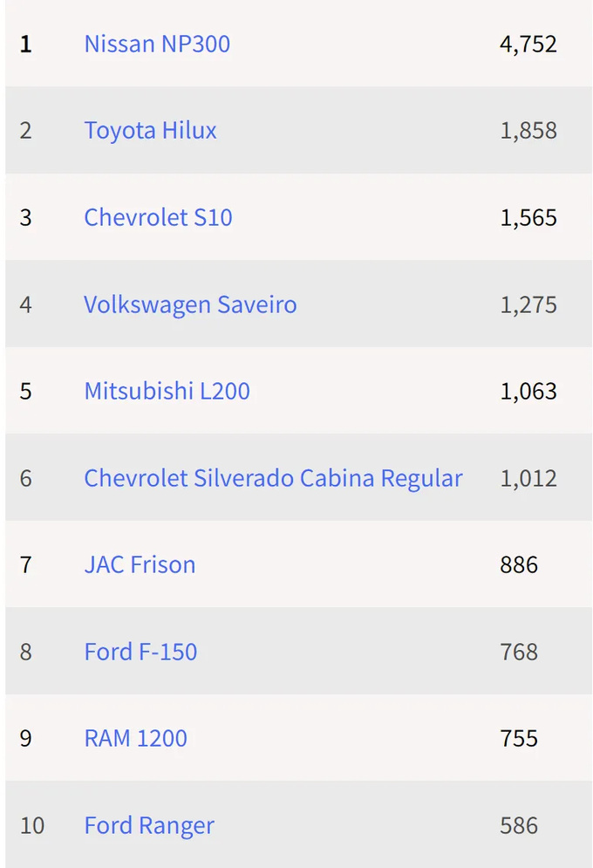Click the 1,275 figure beside Saveiro
This screenshot has height=868, width=593.
point(528,304)
